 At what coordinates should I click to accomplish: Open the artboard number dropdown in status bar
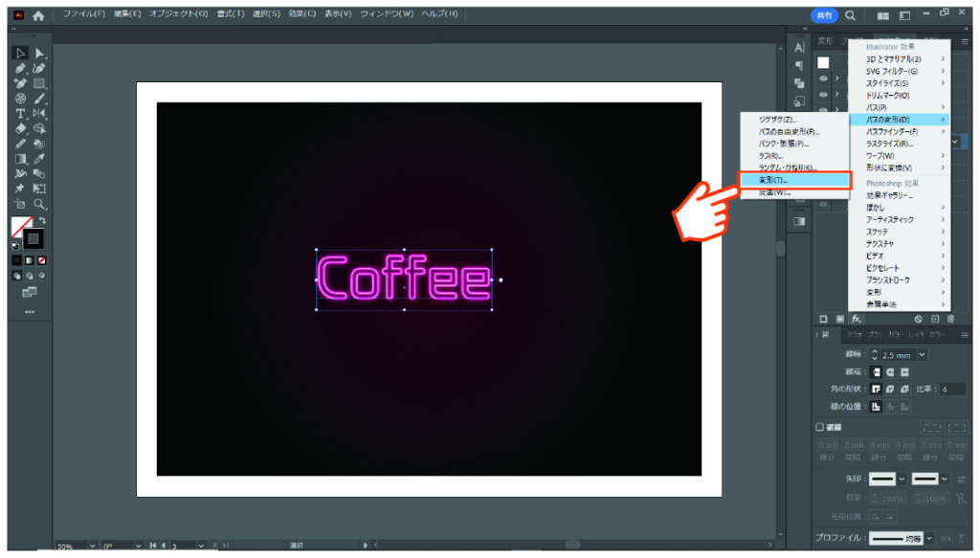point(201,547)
